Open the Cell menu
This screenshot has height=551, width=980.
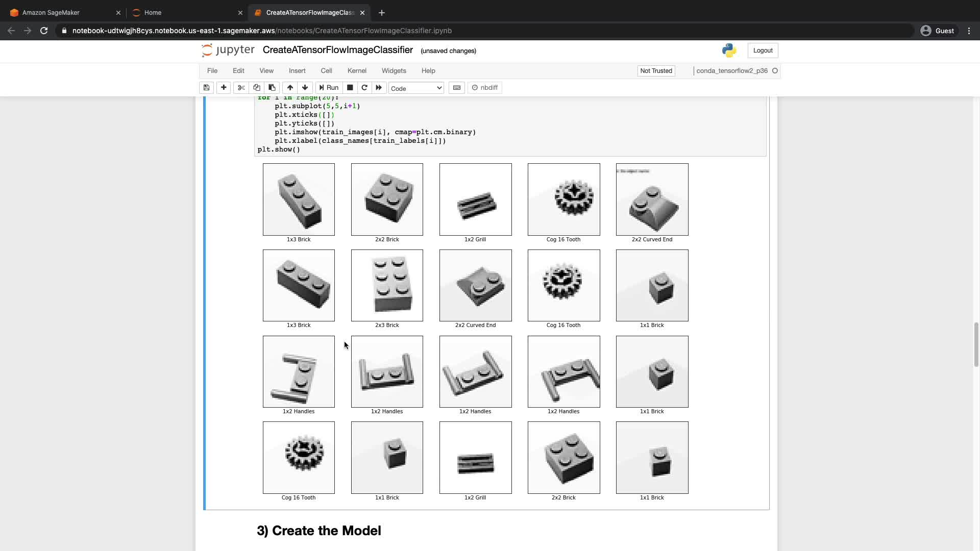click(326, 71)
